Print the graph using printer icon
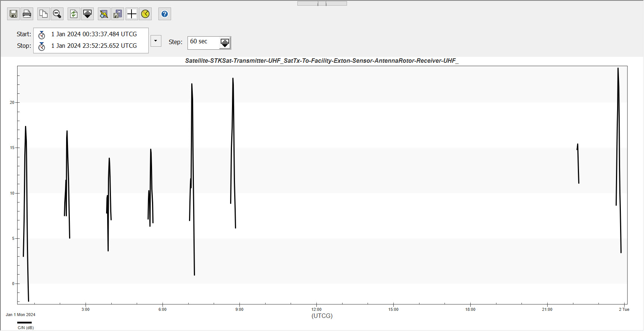This screenshot has width=644, height=331. [27, 14]
